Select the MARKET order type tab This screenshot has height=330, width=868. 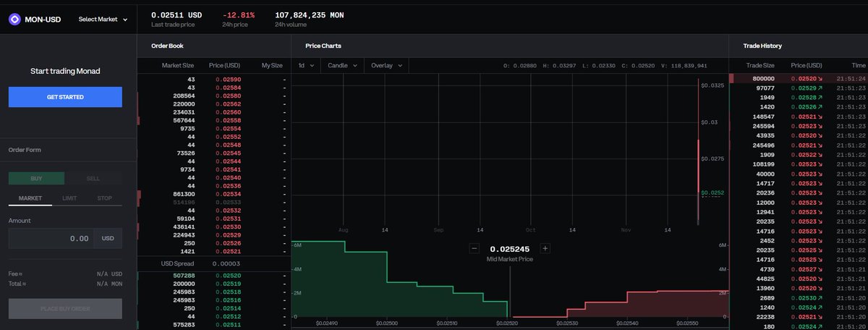click(30, 198)
